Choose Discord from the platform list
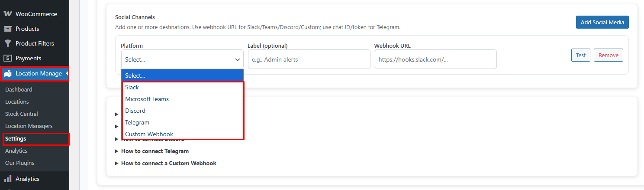 coord(182,111)
